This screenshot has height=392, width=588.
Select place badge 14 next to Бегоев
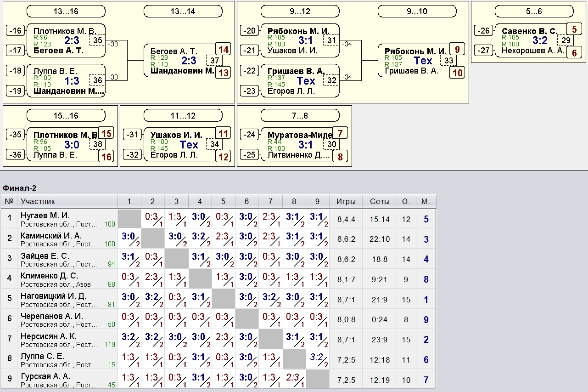224,50
